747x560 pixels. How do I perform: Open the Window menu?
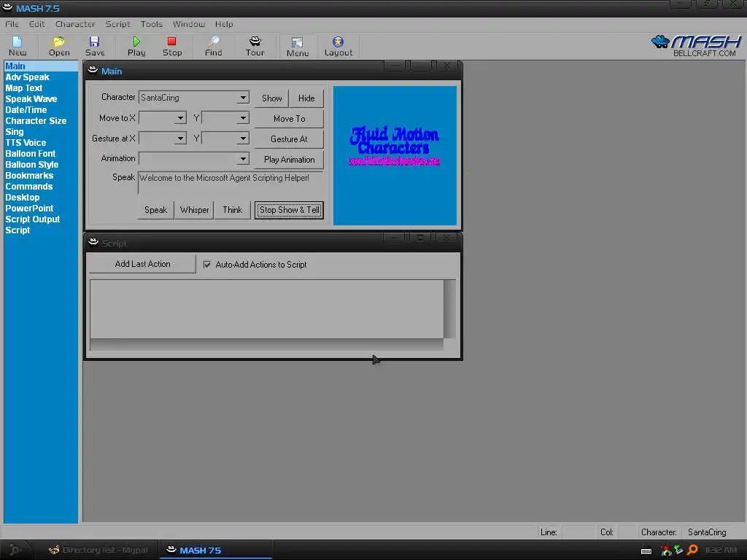click(189, 24)
